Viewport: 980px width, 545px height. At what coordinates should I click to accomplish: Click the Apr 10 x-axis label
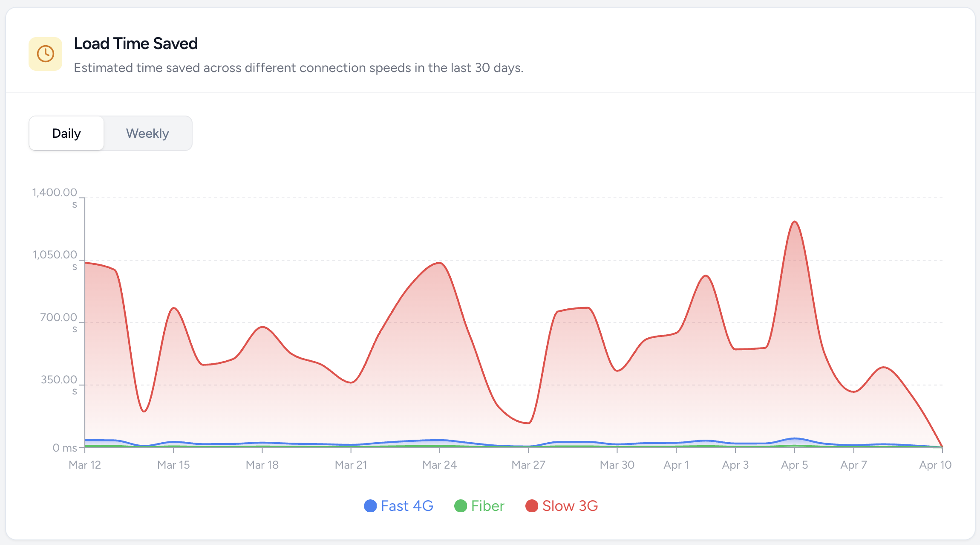(x=935, y=465)
